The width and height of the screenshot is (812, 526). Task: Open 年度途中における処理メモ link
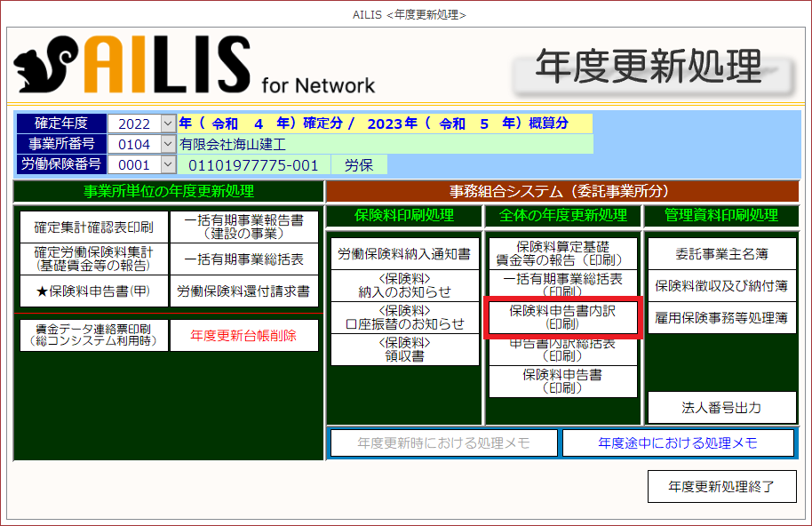[x=678, y=442]
